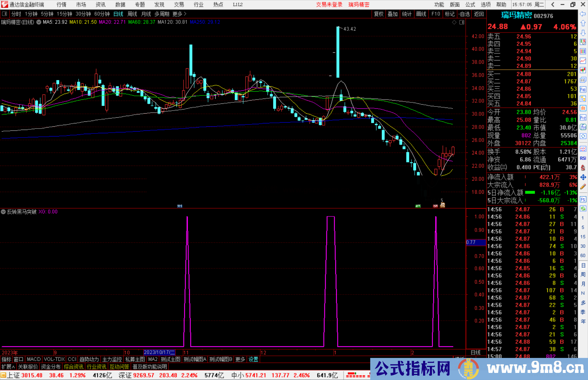Image resolution: width=588 pixels, height=380 pixels.
Task: Click the blue left arrow back icon
Action: pos(583,14)
